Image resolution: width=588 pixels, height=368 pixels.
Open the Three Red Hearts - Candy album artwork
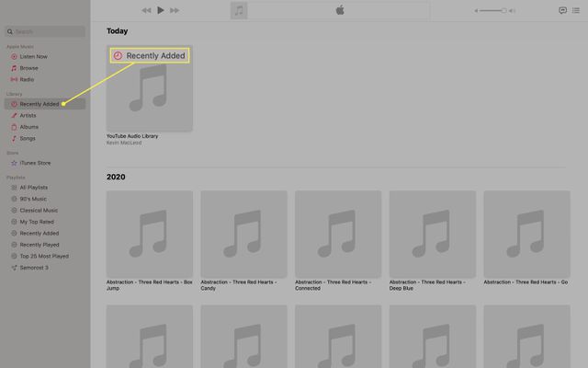[x=243, y=234]
